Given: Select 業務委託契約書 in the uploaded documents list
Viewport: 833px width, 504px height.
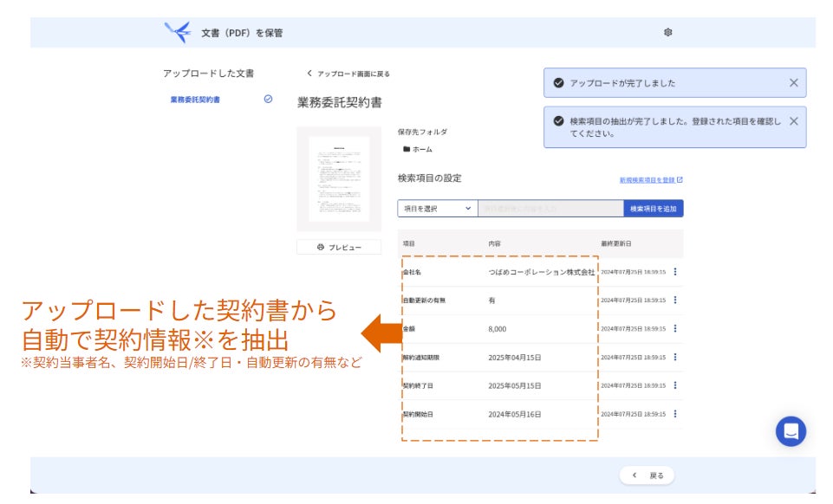Looking at the screenshot, I should pos(195,100).
